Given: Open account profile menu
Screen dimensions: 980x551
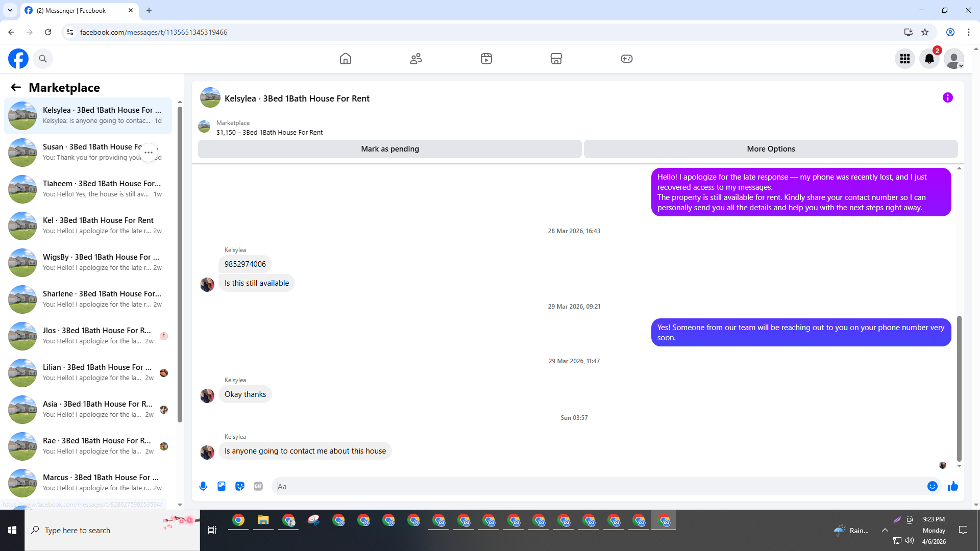Looking at the screenshot, I should [x=954, y=59].
